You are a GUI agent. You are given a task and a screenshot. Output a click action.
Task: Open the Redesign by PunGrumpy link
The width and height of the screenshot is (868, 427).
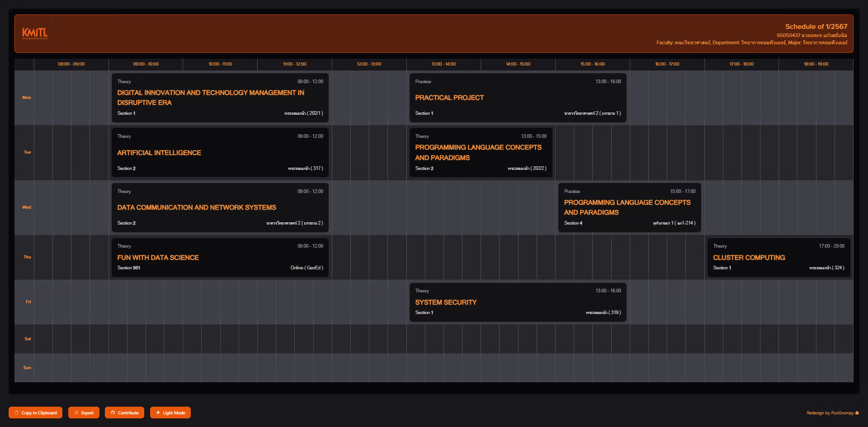tap(830, 413)
